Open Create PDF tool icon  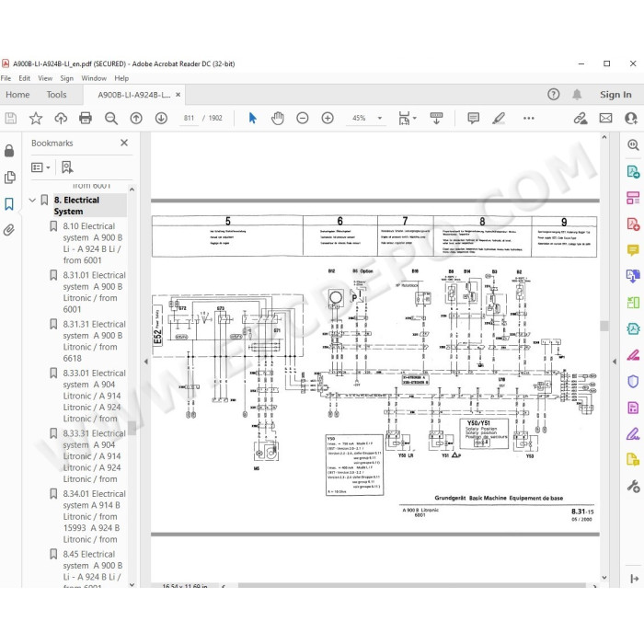[x=633, y=224]
